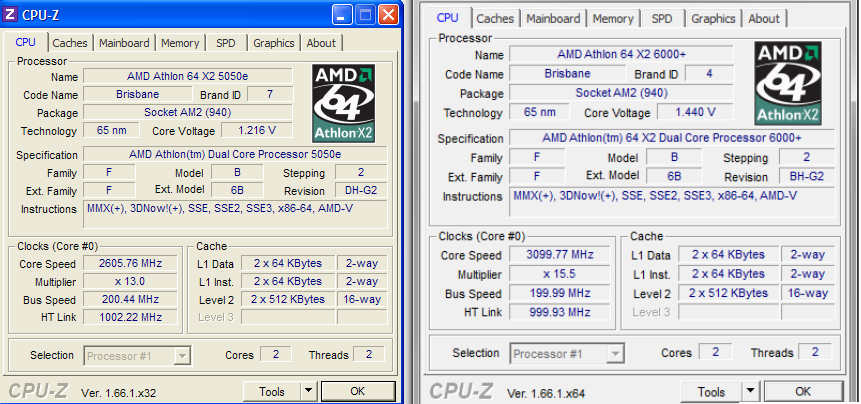
Task: Click Bus Speed value 200.44 MHz
Action: point(130,299)
